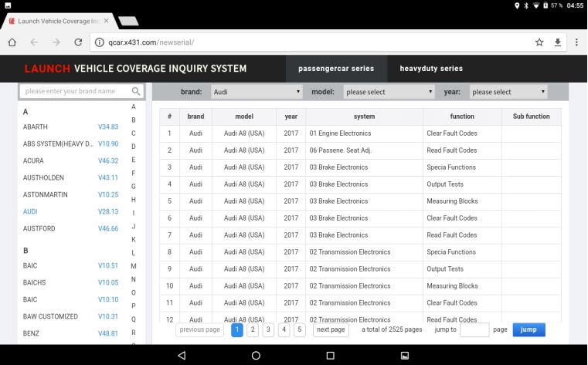The image size is (588, 365).
Task: Go to next page button
Action: click(331, 330)
